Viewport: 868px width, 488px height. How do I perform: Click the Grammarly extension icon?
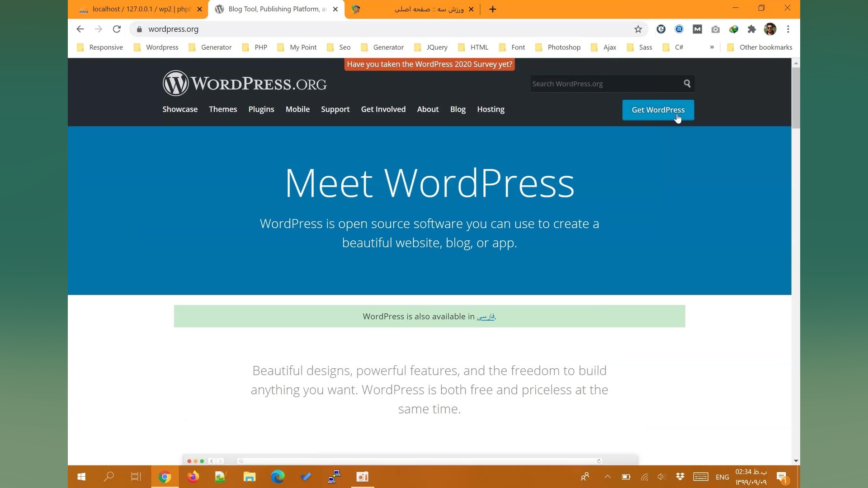(x=661, y=29)
